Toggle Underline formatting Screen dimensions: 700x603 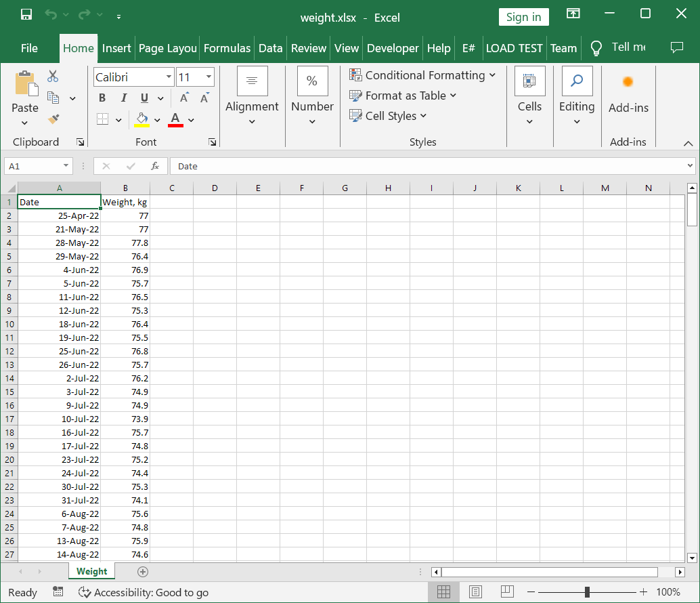pyautogui.click(x=144, y=98)
